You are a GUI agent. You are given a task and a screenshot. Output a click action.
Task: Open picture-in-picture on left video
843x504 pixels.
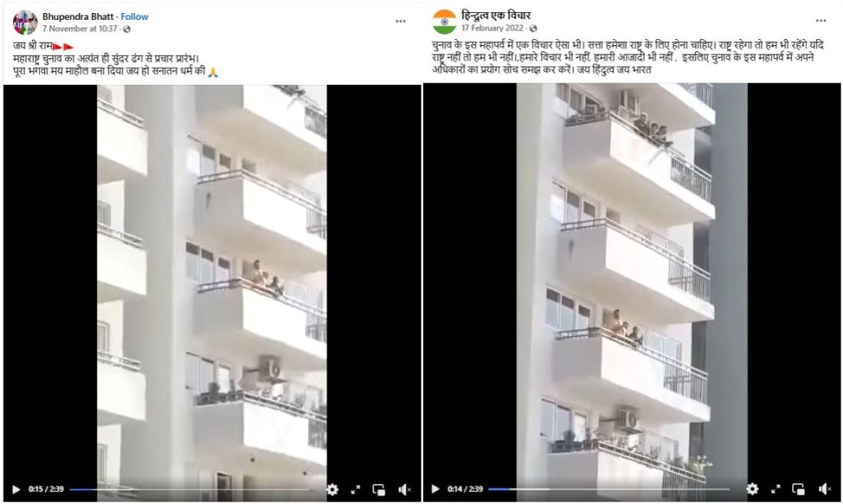tap(379, 489)
